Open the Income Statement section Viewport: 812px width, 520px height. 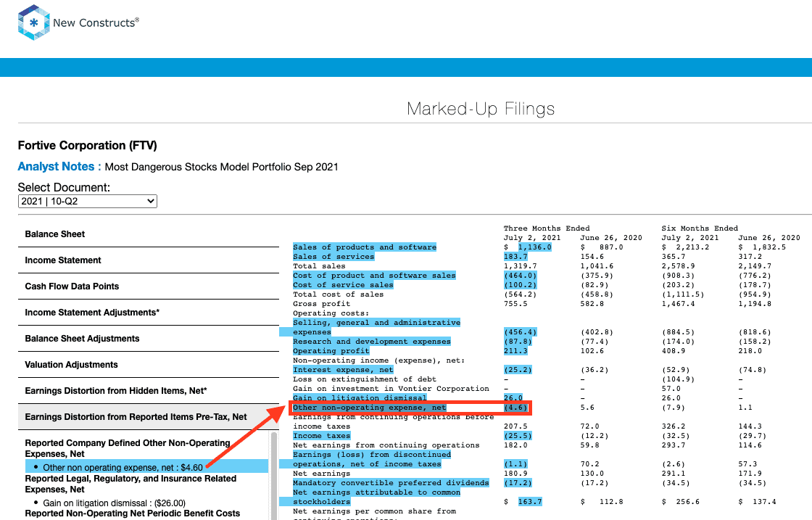tap(149, 260)
